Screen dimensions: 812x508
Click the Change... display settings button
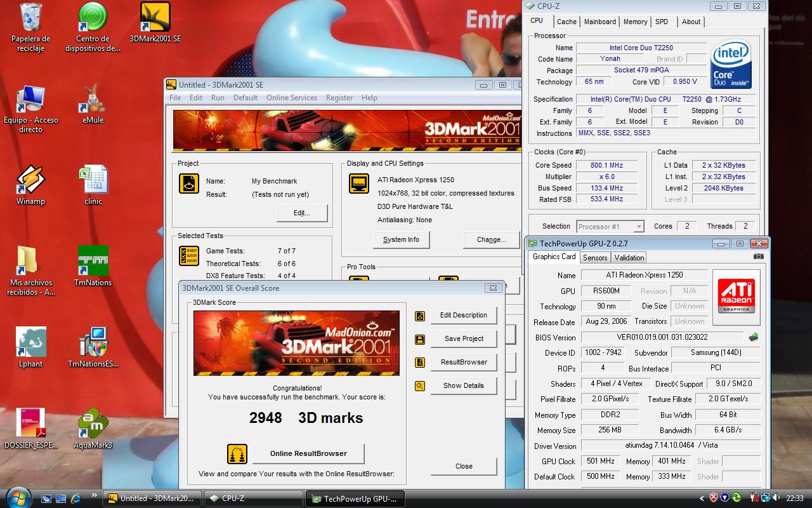point(492,240)
